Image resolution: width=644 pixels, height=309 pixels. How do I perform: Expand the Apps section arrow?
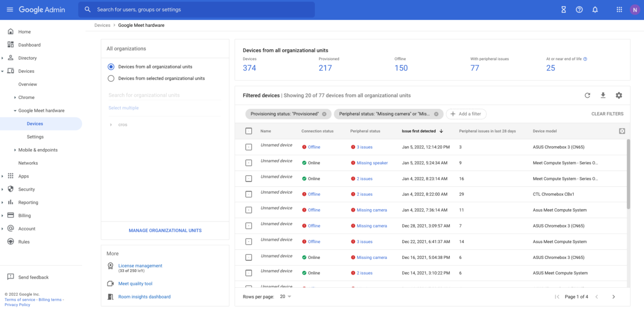[x=2, y=176]
